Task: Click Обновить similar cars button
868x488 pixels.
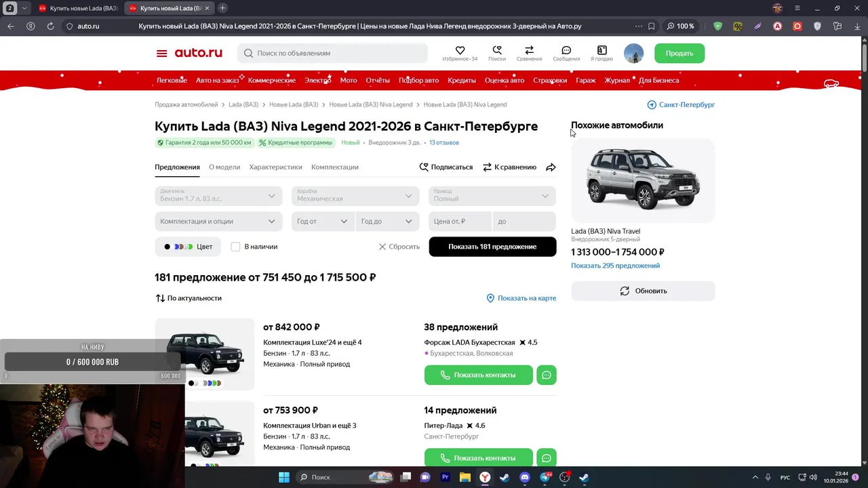Action: pos(643,291)
